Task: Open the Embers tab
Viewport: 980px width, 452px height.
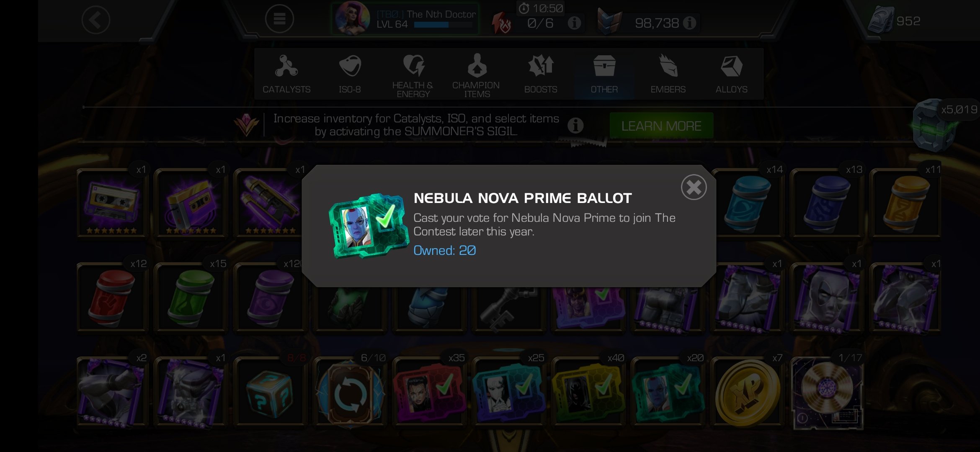Action: coord(668,74)
